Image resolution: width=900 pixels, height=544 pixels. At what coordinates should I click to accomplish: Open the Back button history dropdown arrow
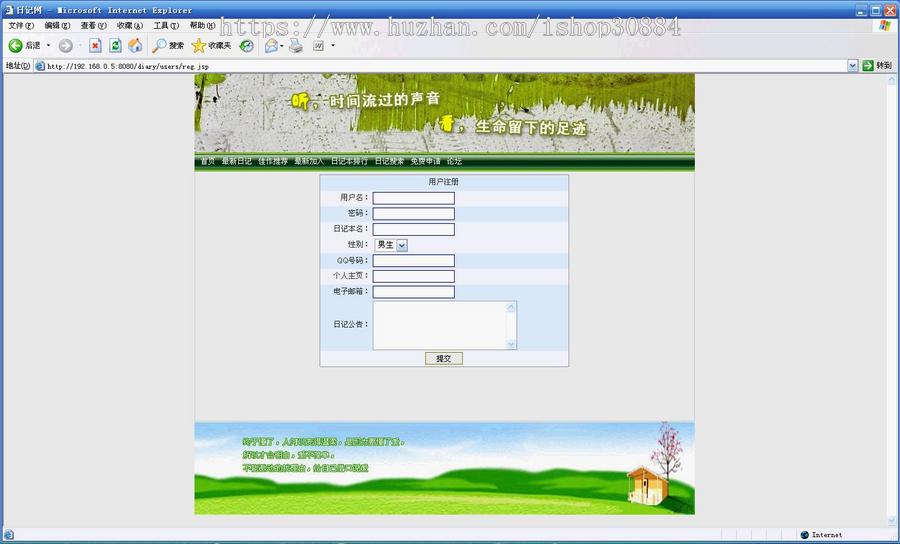(48, 45)
